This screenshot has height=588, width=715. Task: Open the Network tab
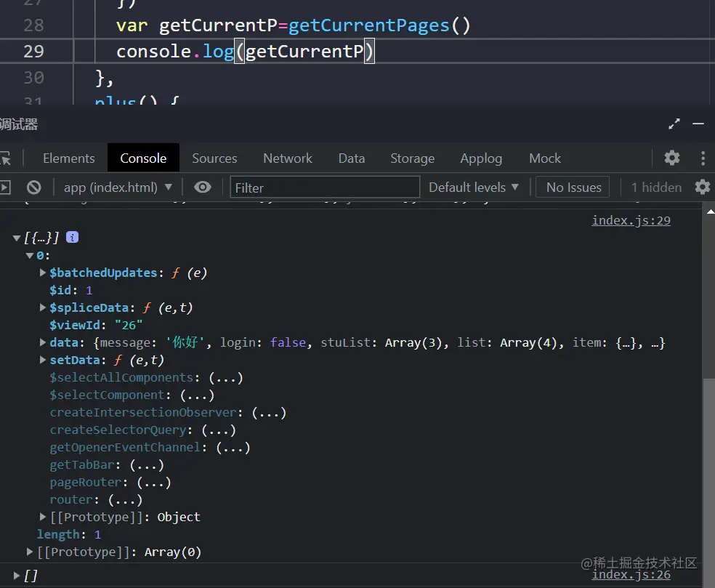(288, 158)
